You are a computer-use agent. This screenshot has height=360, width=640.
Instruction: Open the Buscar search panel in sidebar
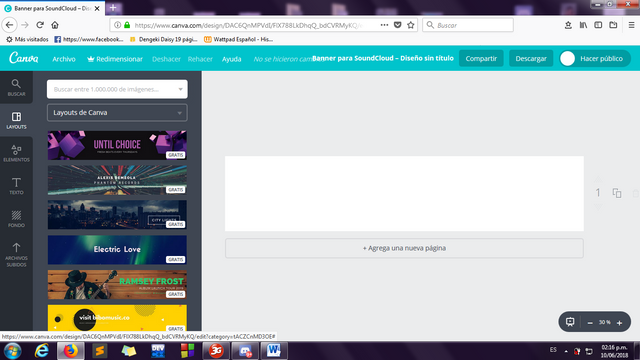(x=16, y=88)
